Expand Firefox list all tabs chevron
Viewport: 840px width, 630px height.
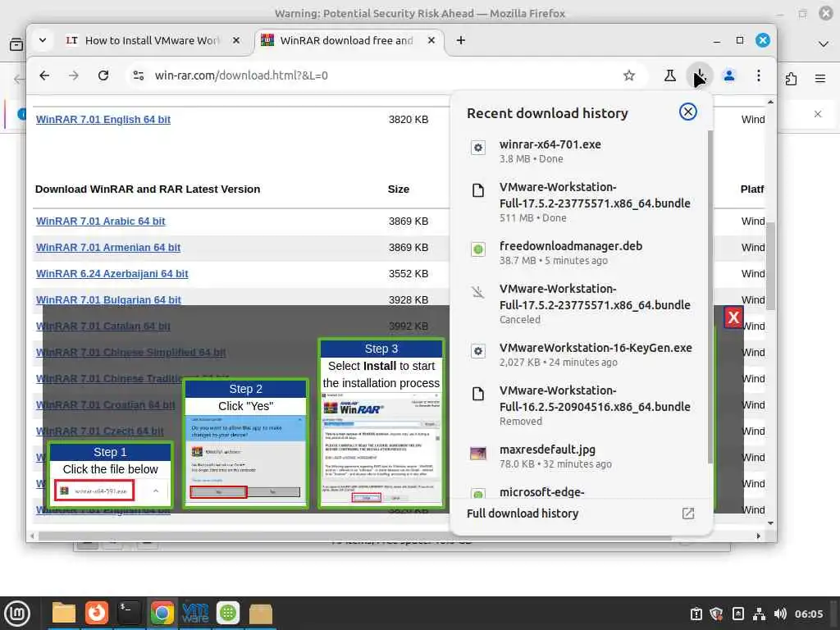click(x=824, y=44)
